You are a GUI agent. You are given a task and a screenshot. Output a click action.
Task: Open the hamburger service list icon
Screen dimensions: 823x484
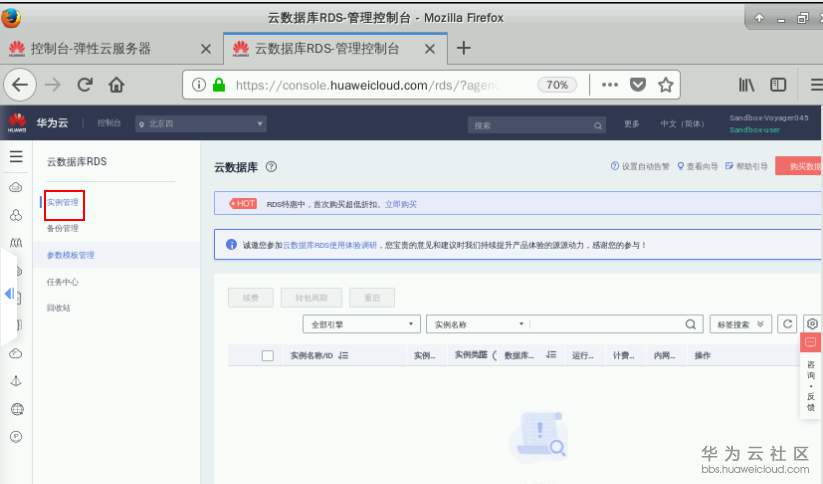coord(16,156)
